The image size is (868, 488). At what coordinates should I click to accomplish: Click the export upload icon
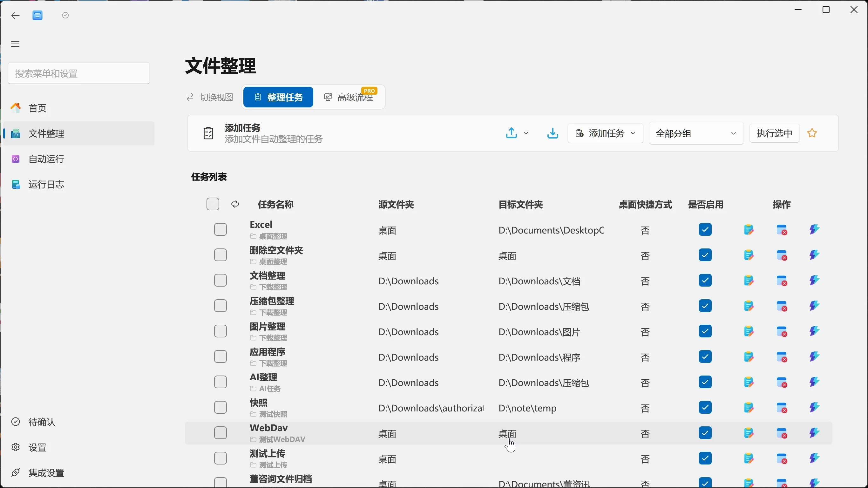pyautogui.click(x=511, y=133)
